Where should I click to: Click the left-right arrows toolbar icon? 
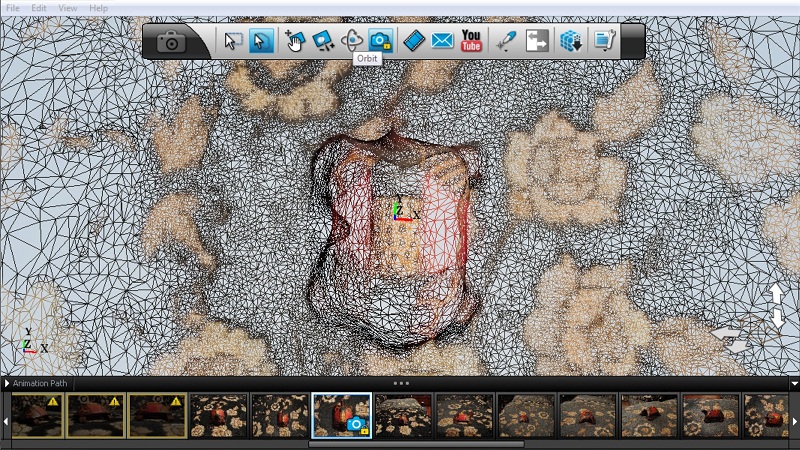point(537,41)
